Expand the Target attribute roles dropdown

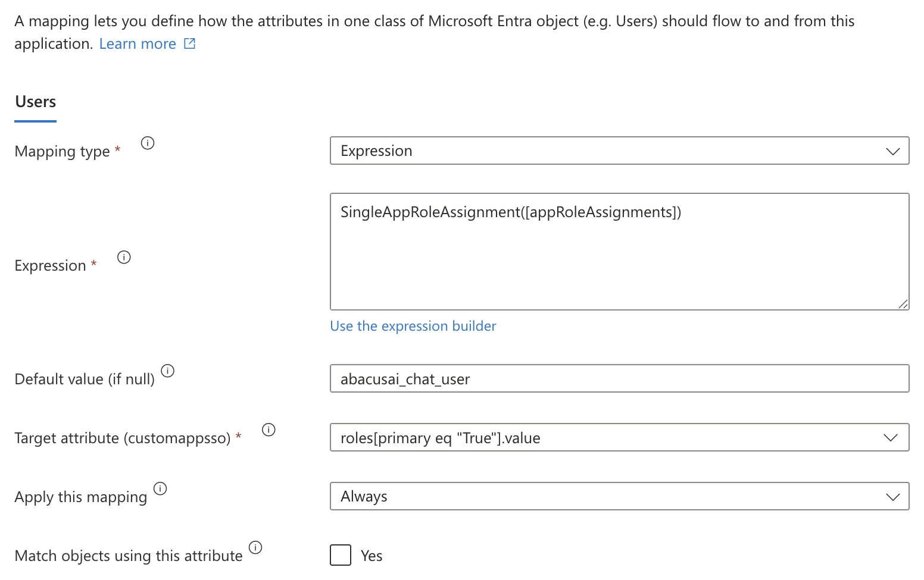click(x=619, y=438)
